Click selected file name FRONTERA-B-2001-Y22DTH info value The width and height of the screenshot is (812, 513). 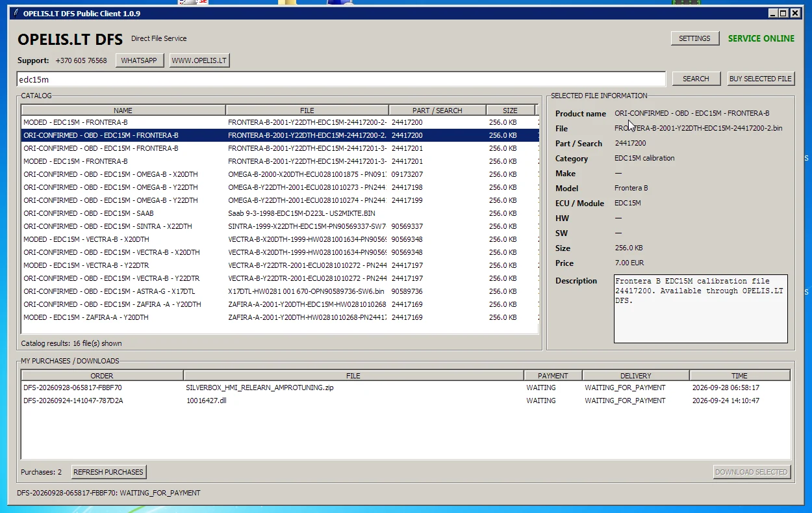698,128
